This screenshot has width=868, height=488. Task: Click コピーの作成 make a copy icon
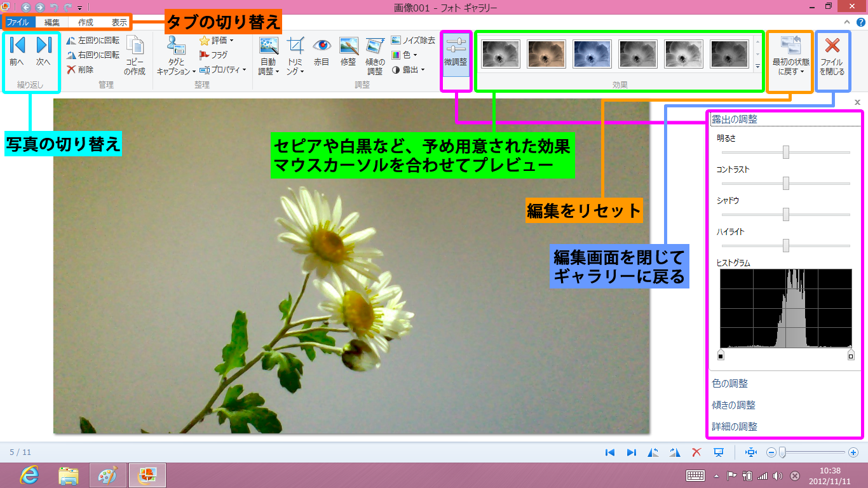tap(135, 55)
